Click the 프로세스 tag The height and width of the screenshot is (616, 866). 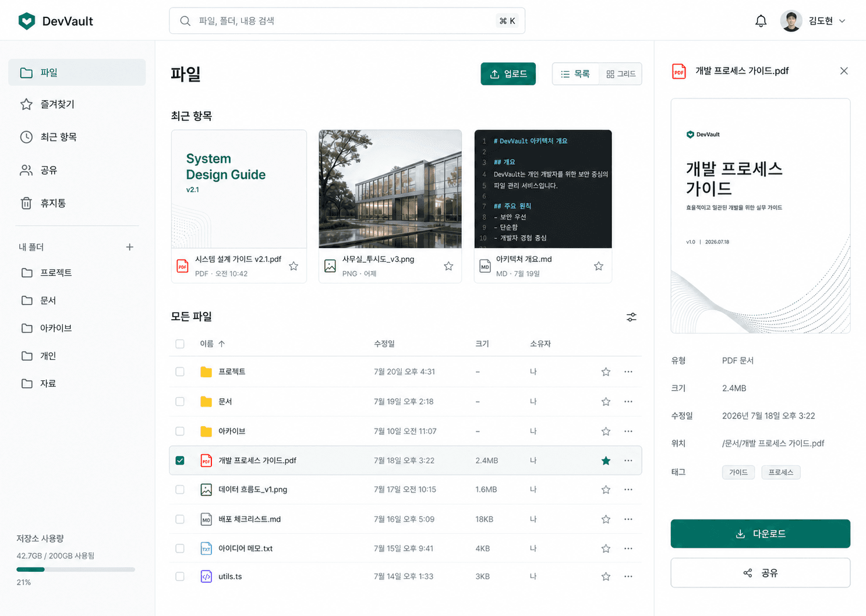(x=781, y=472)
